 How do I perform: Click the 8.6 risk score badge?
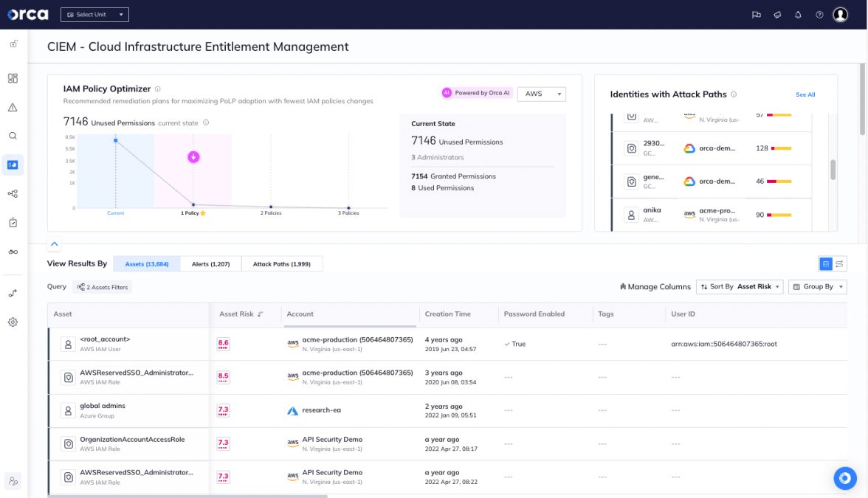[x=223, y=344]
